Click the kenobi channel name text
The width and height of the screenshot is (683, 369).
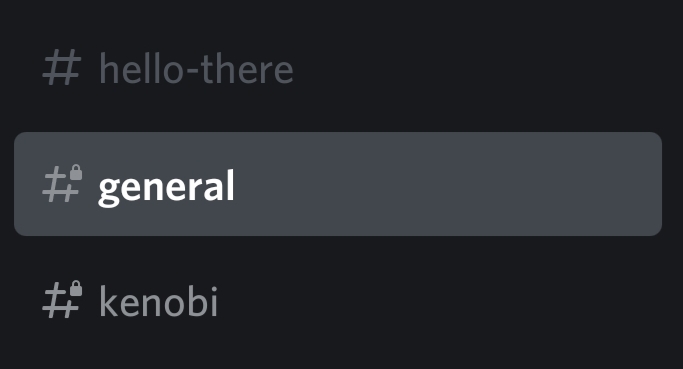click(159, 301)
